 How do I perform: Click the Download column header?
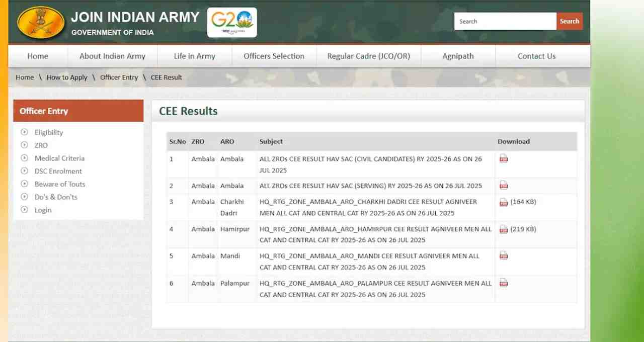514,142
